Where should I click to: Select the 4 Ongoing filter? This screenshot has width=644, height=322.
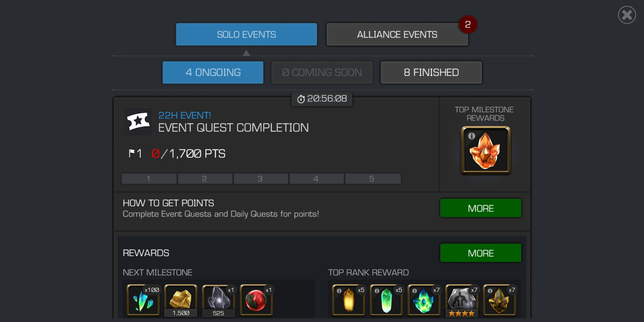point(213,72)
